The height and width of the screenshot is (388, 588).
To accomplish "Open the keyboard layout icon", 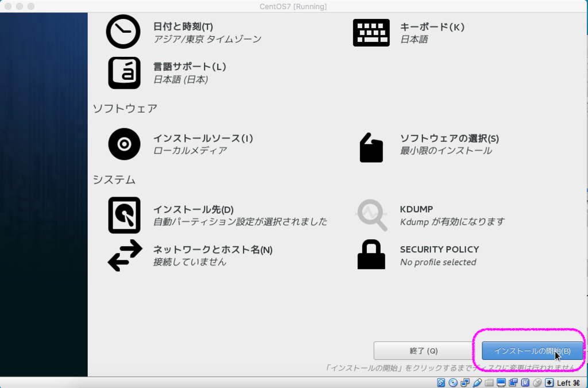I will (372, 33).
